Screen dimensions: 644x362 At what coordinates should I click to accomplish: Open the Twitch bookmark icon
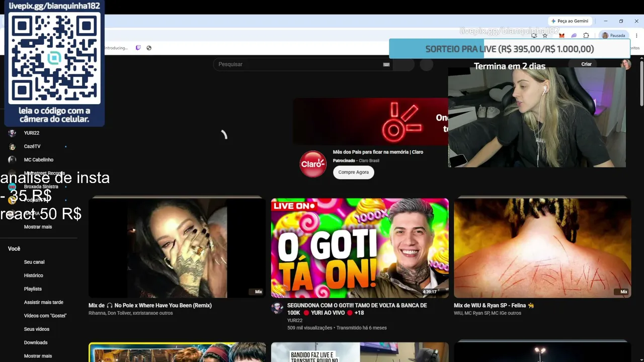pyautogui.click(x=138, y=48)
